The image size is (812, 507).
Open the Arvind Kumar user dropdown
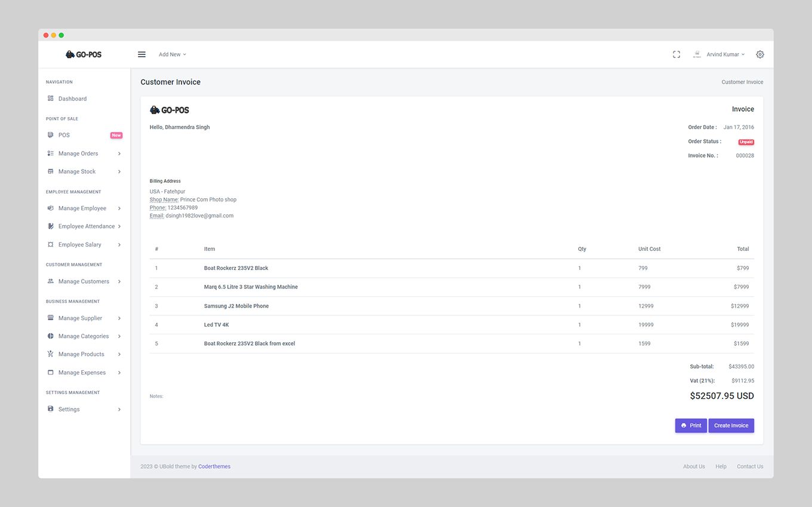pos(725,54)
